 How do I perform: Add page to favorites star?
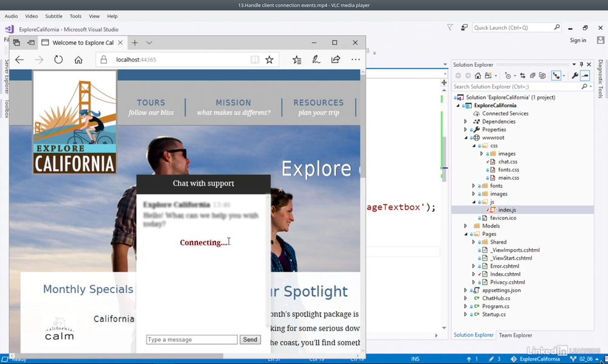click(x=269, y=60)
